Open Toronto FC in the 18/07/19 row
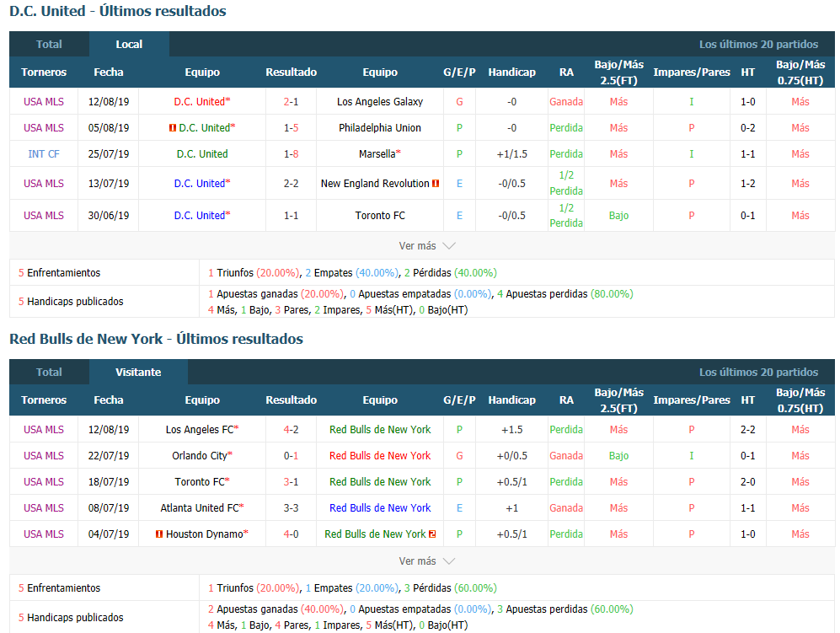This screenshot has width=840, height=633. click(x=200, y=482)
